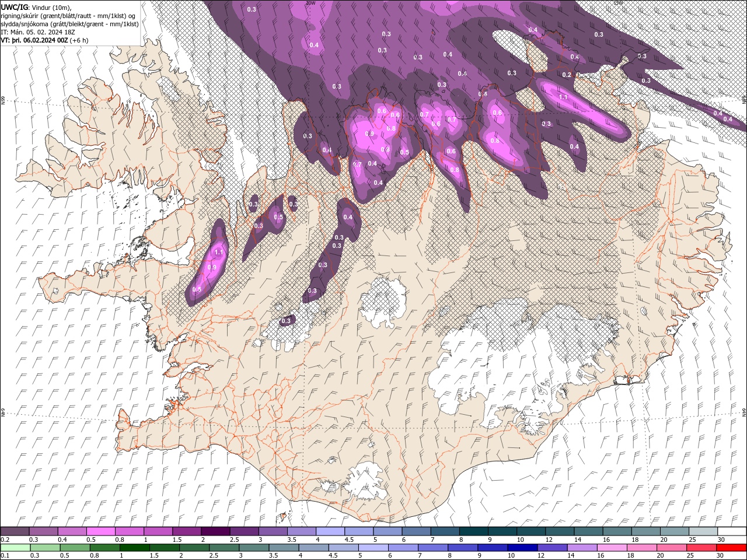
Task: Click the 'slydda/snjókoma' legend description line
Action: 69,24
